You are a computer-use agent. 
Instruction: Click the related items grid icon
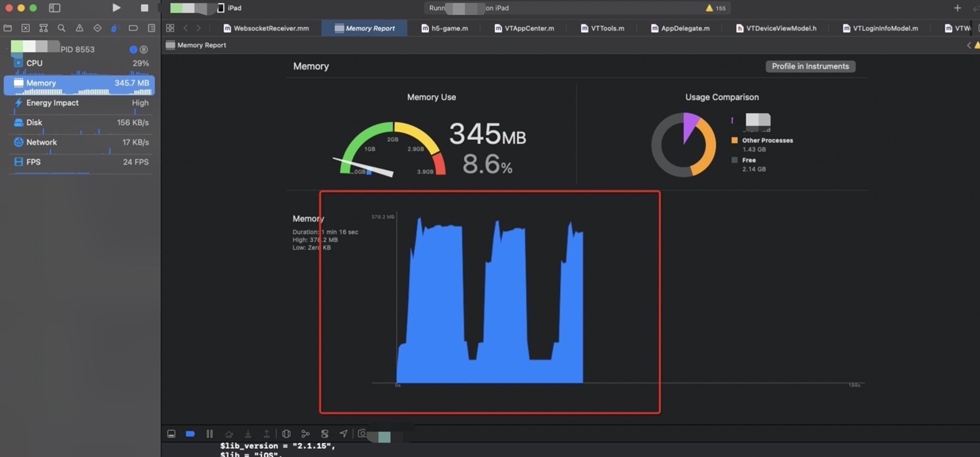[171, 28]
